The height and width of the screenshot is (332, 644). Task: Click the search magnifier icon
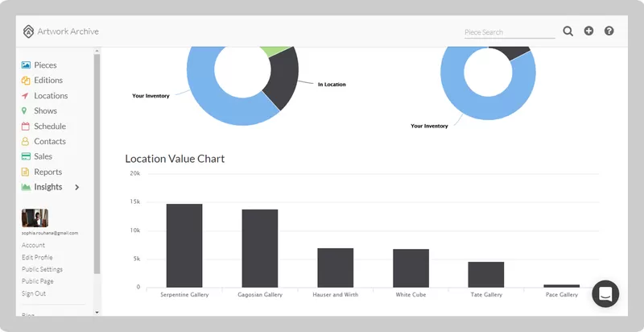tap(568, 31)
